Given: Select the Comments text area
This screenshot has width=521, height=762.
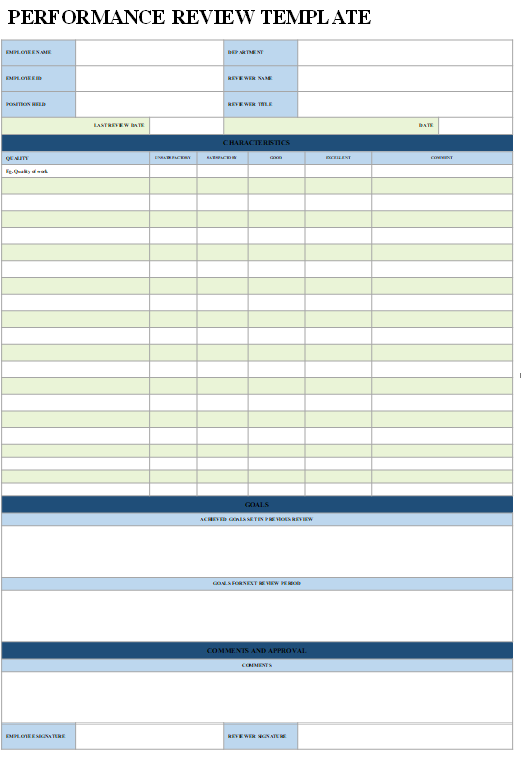Looking at the screenshot, I should coord(257,697).
